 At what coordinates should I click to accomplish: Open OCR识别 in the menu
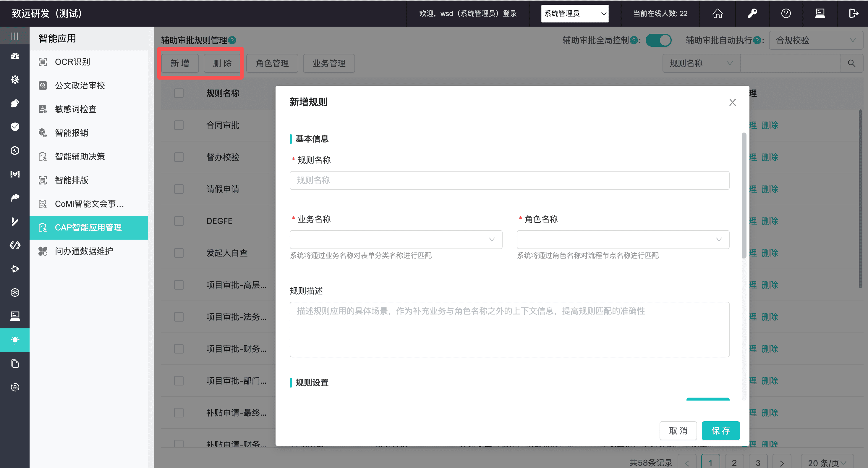tap(89, 62)
